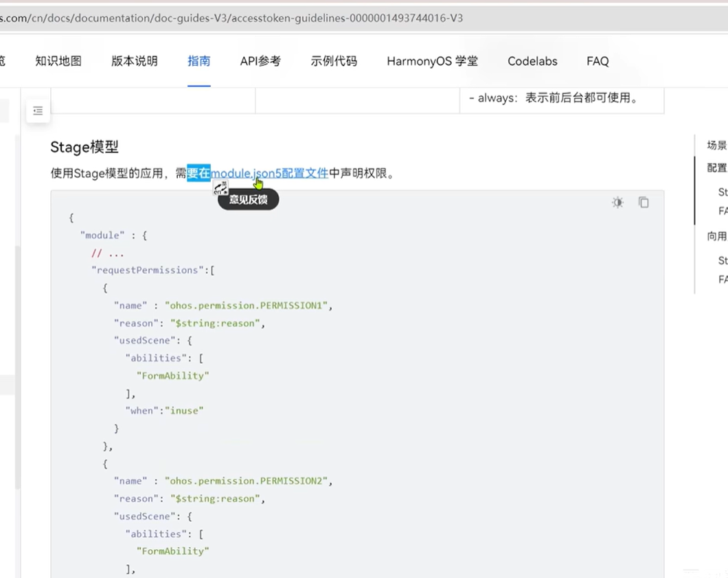Jump to 向用 section in right outline
728x578 pixels.
coord(716,236)
